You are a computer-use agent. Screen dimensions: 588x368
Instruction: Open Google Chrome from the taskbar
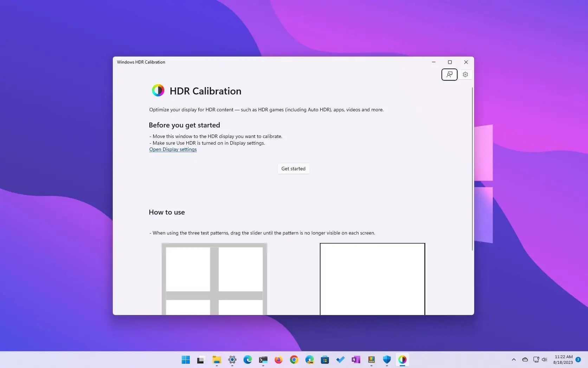(x=294, y=360)
